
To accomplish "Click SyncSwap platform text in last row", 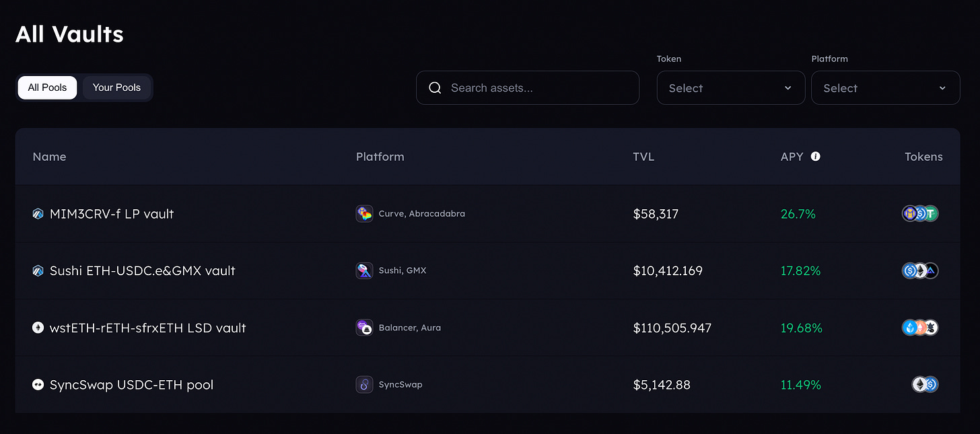I will (400, 385).
